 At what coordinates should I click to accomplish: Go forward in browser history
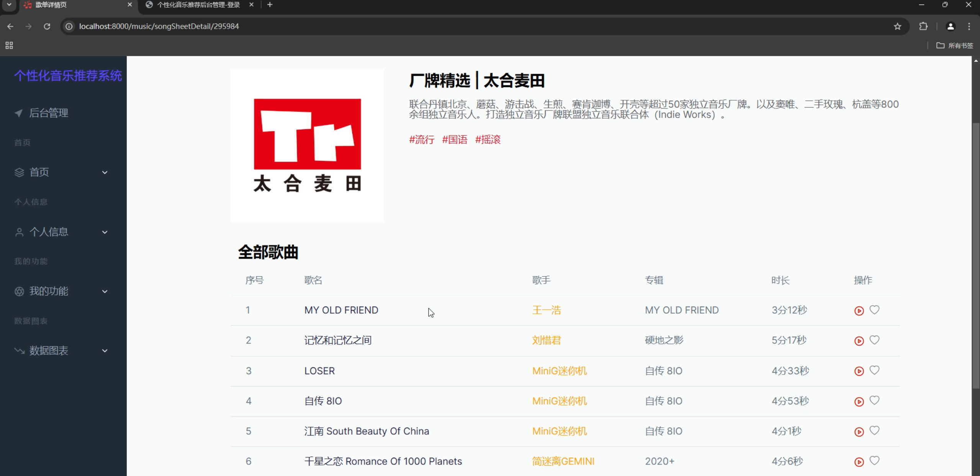[28, 26]
